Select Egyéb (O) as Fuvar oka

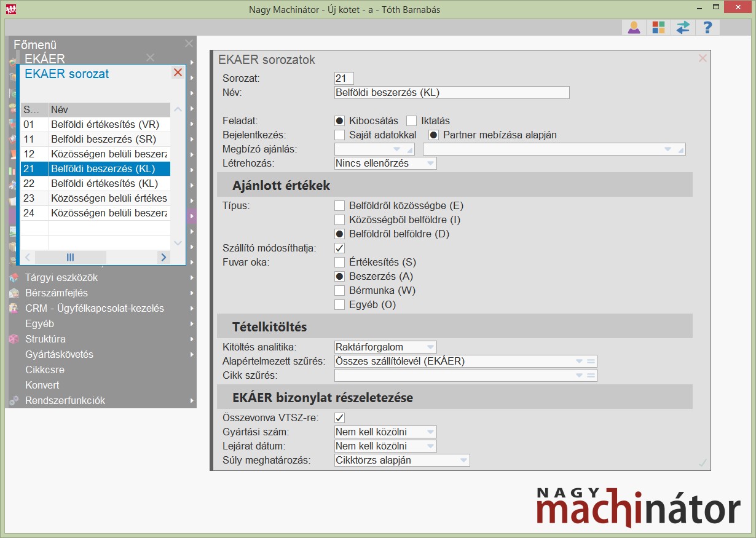(339, 304)
